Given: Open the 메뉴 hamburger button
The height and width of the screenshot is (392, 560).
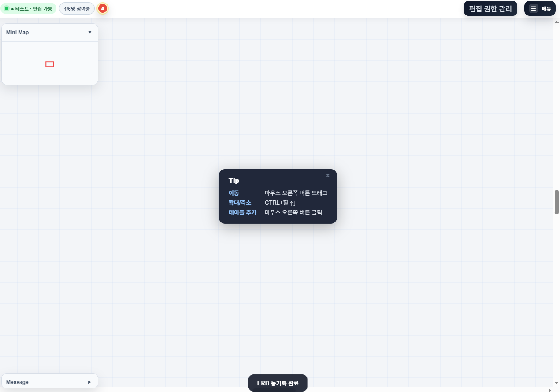Looking at the screenshot, I should click(540, 8).
